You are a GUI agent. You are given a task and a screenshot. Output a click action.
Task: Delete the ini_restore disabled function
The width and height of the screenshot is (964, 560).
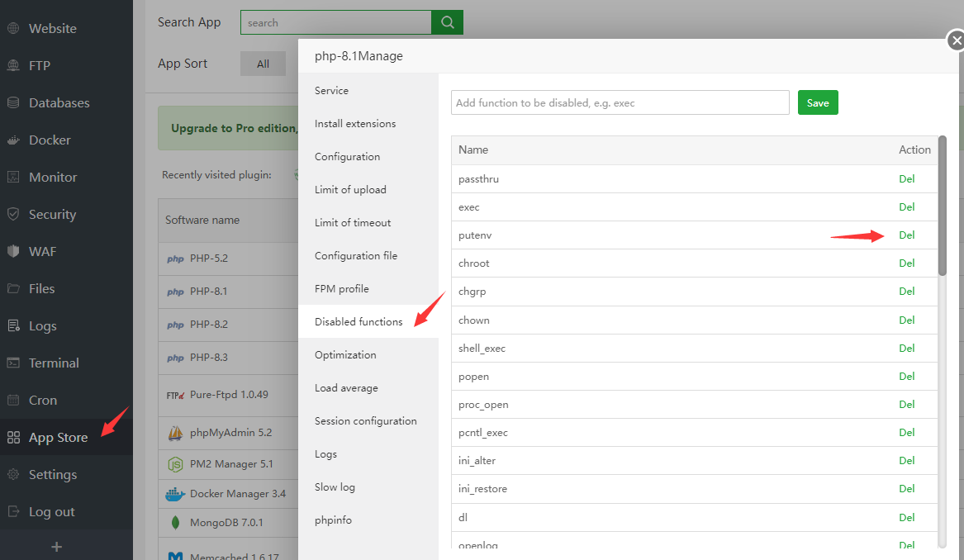coord(907,489)
